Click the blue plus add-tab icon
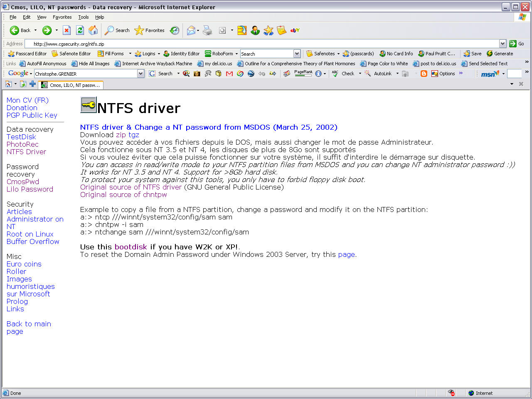 point(32,84)
